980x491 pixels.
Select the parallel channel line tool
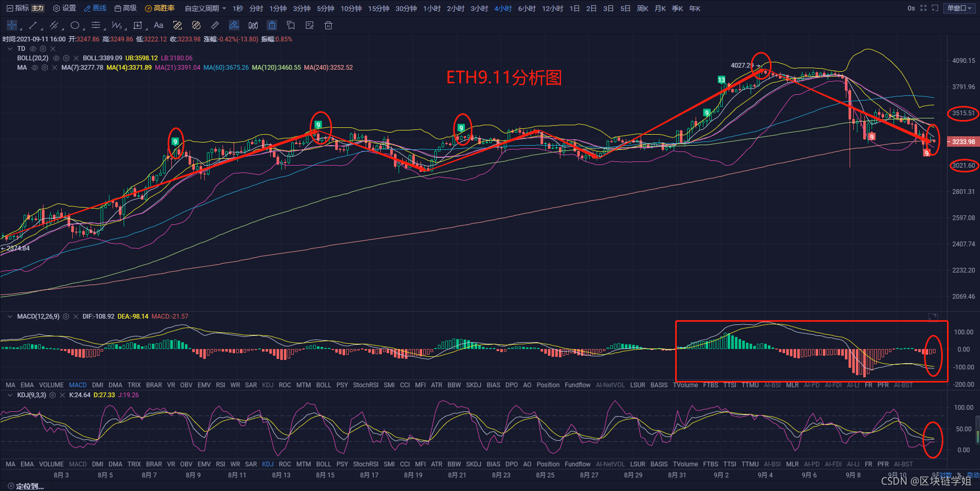tap(53, 25)
